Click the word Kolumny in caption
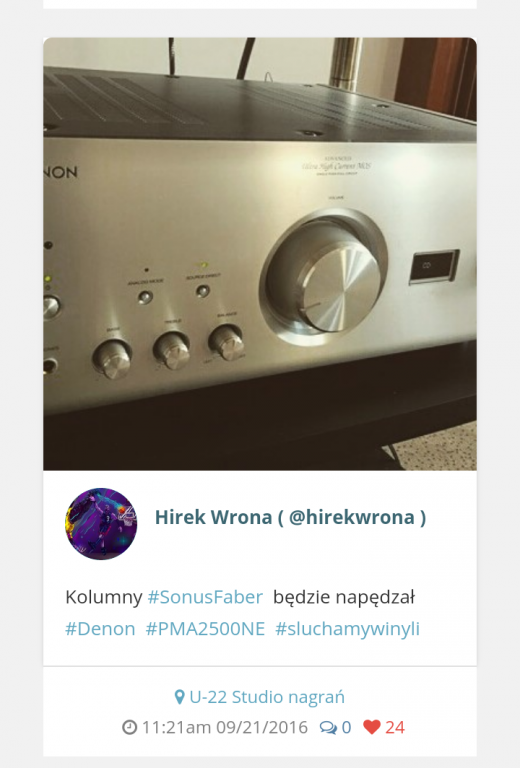520x768 pixels. point(104,597)
